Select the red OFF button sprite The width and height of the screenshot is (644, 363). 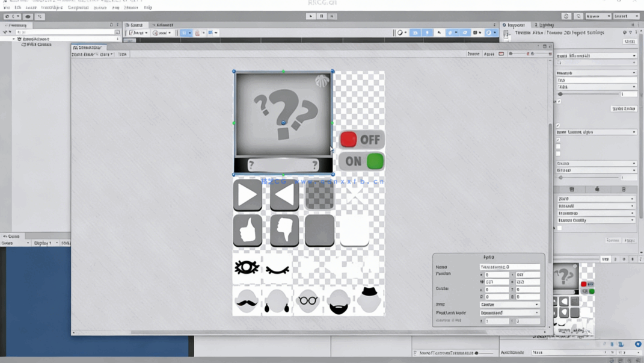click(361, 139)
